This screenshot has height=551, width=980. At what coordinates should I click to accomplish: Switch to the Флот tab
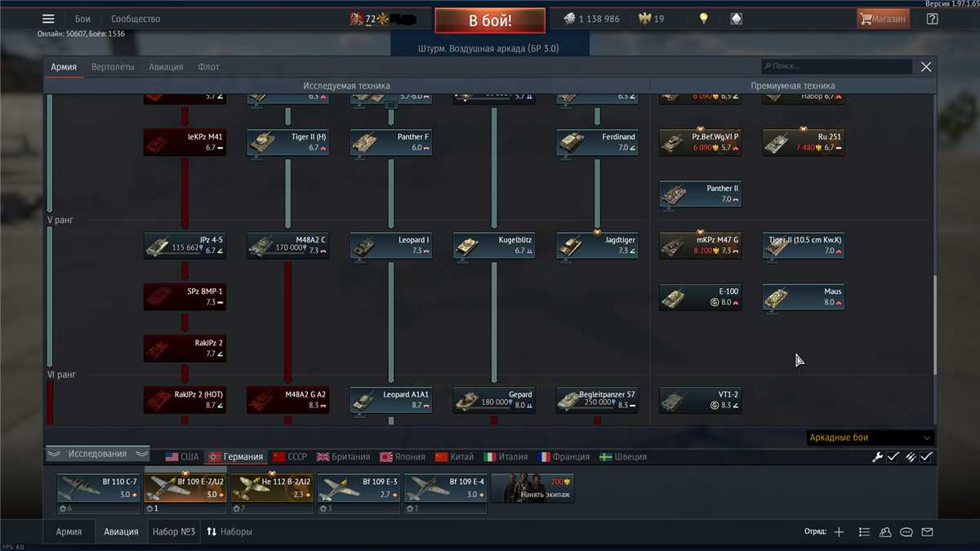click(208, 67)
